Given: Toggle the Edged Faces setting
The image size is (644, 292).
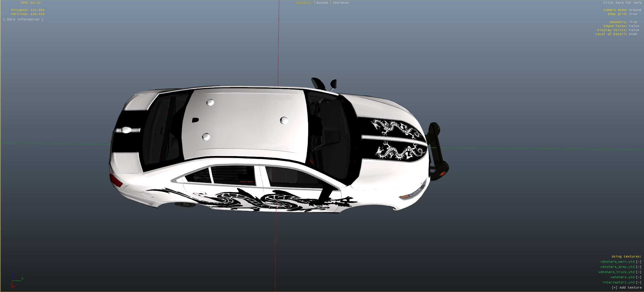Looking at the screenshot, I should coord(634,26).
